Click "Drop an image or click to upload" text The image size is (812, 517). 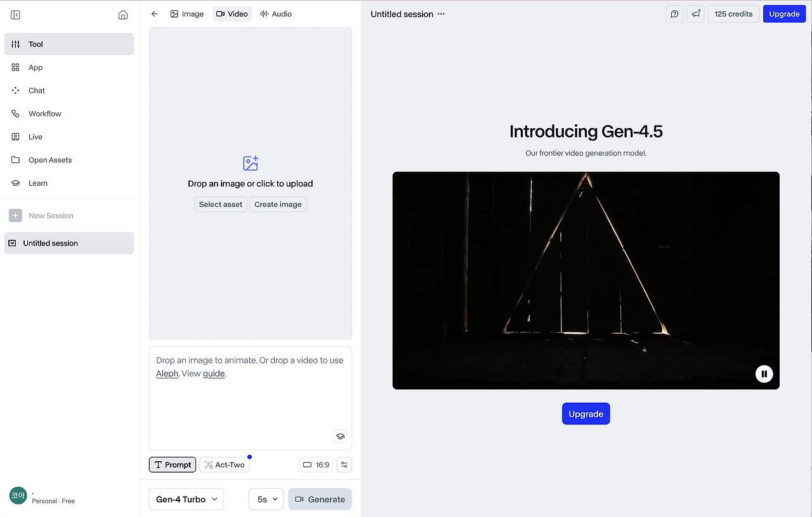[251, 183]
